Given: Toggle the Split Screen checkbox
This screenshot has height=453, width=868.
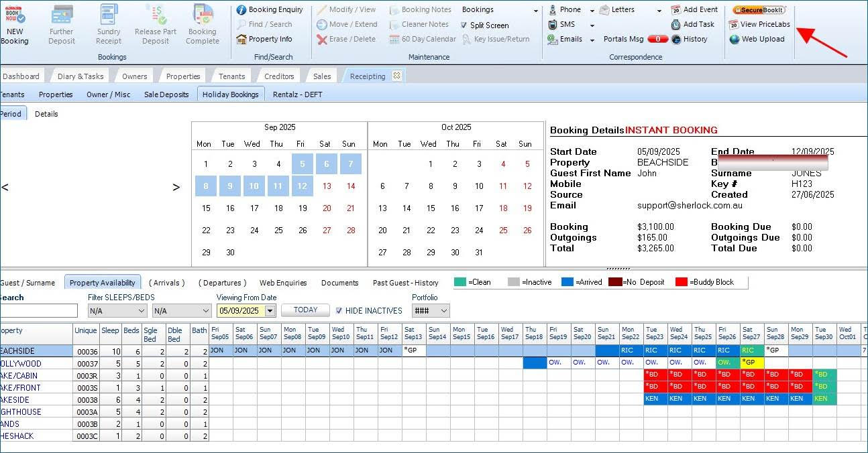Looking at the screenshot, I should 464,25.
